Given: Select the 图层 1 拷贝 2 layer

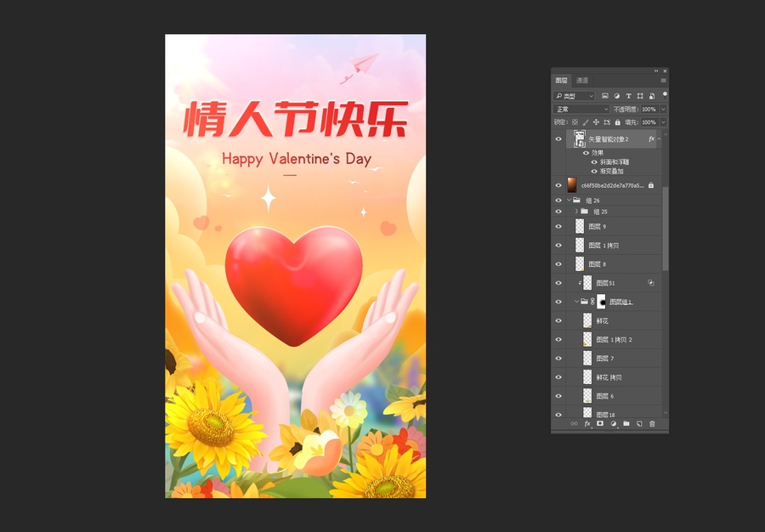Looking at the screenshot, I should point(614,339).
